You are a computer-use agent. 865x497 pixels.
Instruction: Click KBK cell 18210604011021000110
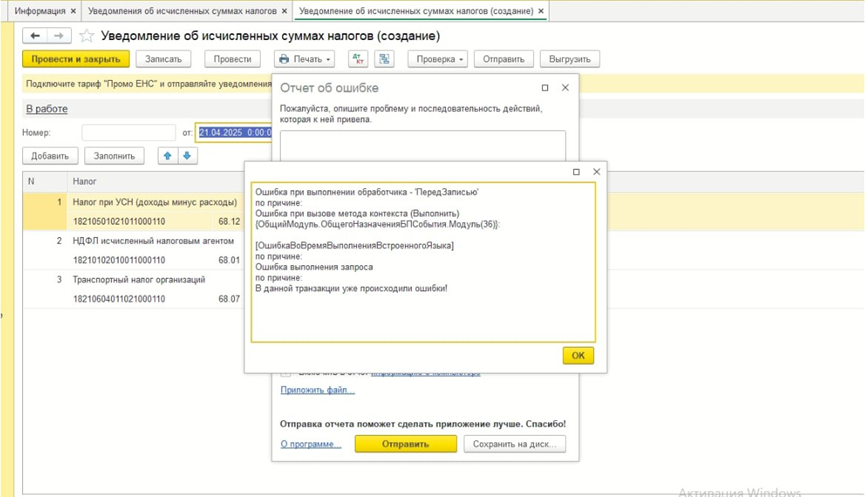[x=119, y=299]
